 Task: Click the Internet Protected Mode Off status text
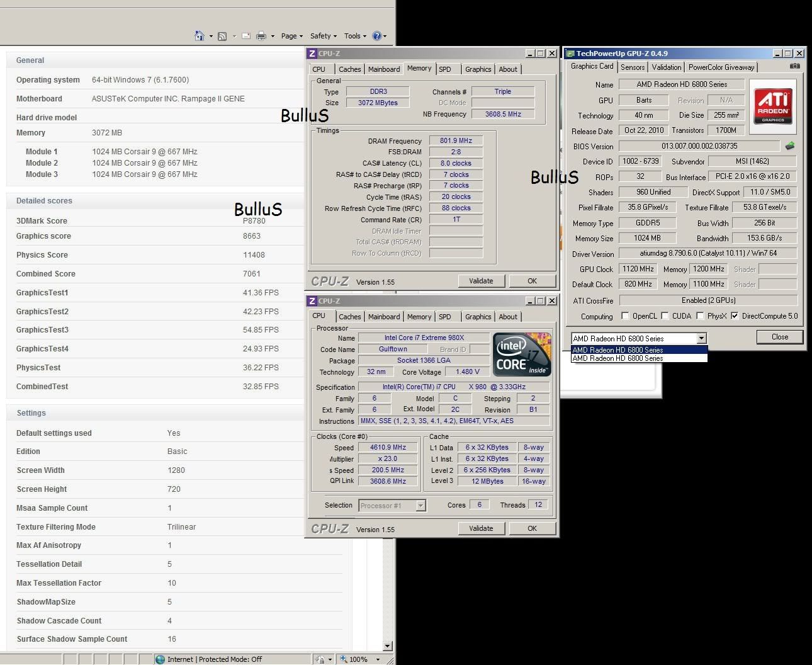click(215, 659)
